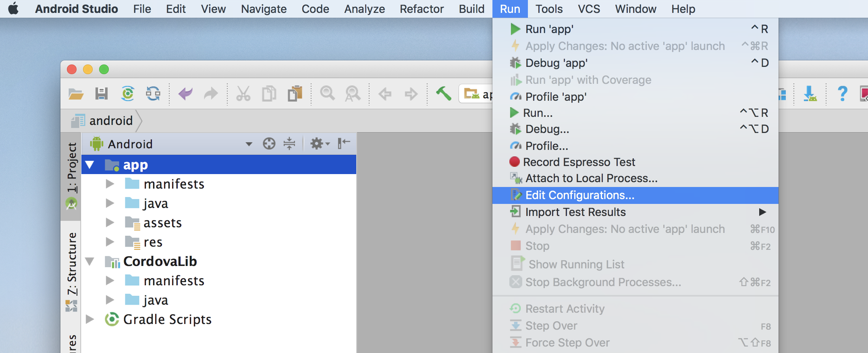Click the android breadcrumb in navigation bar
The image size is (868, 353).
pos(102,120)
